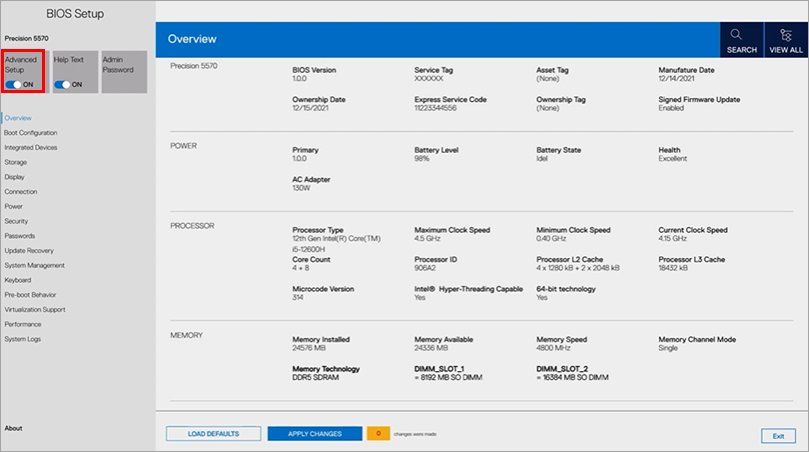Screen dimensions: 809x452
Task: Open the Storage settings
Action: pos(16,162)
